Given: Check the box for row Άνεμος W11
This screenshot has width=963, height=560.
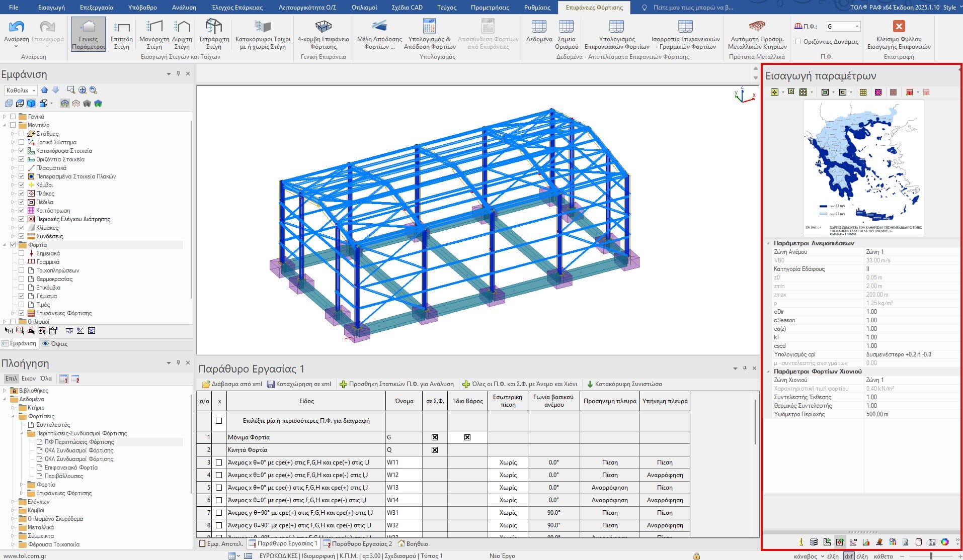Looking at the screenshot, I should (x=219, y=462).
